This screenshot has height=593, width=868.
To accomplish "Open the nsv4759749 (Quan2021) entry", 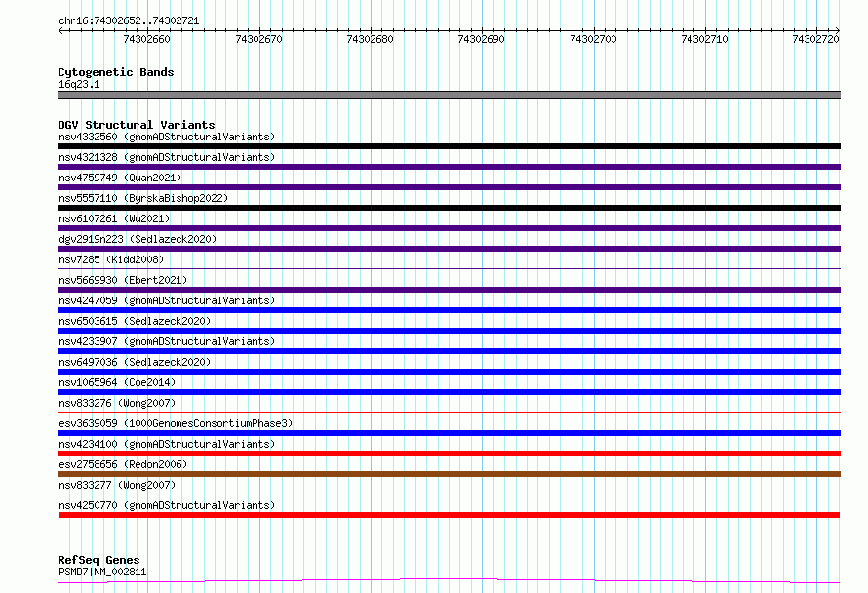I will pyautogui.click(x=120, y=178).
